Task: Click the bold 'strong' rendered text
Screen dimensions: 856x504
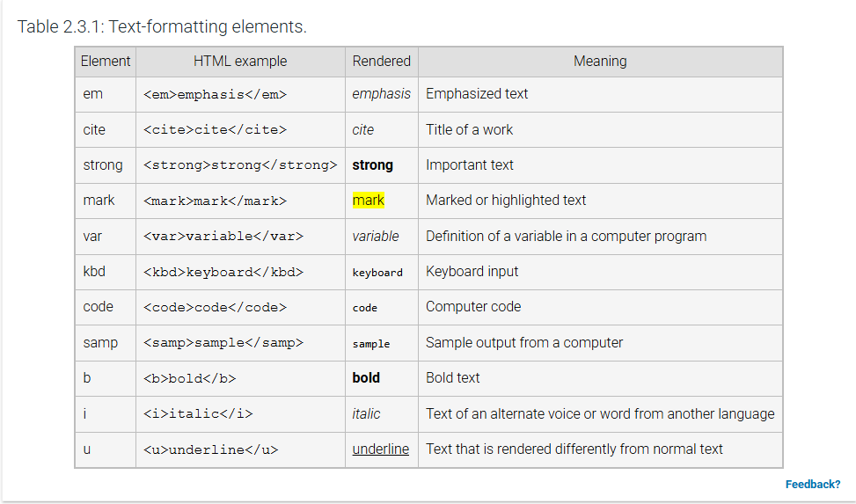Action: point(372,165)
